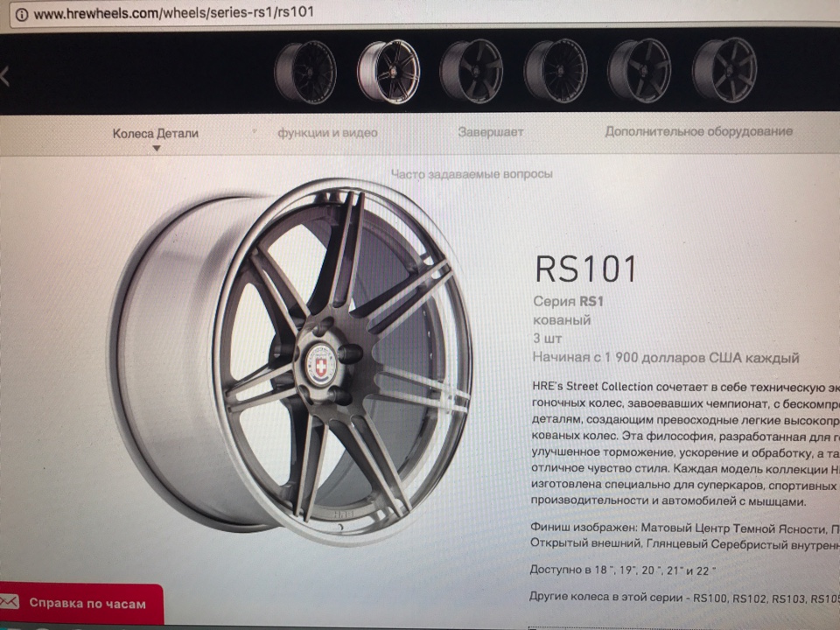Select the third five-spoke wheel thumbnail
The height and width of the screenshot is (630, 840).
472,71
